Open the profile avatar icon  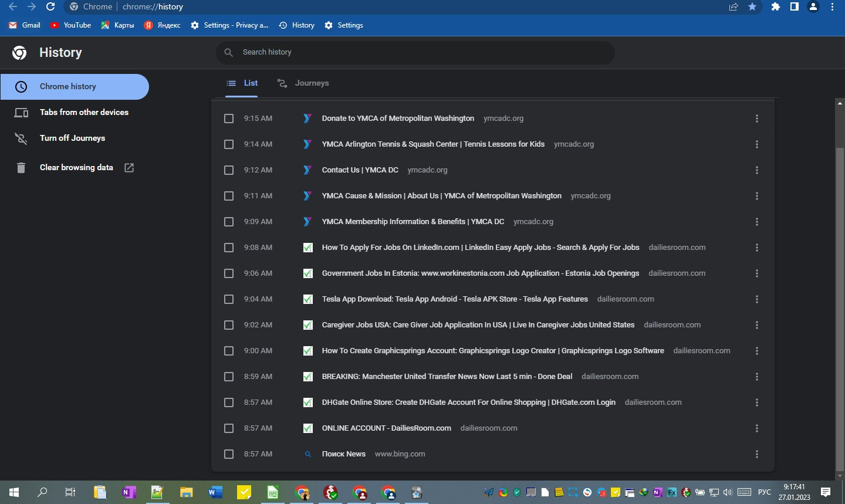(813, 6)
